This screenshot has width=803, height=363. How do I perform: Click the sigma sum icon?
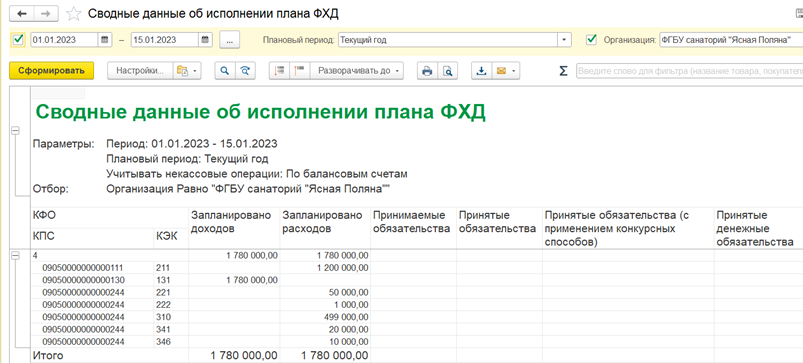[x=563, y=71]
